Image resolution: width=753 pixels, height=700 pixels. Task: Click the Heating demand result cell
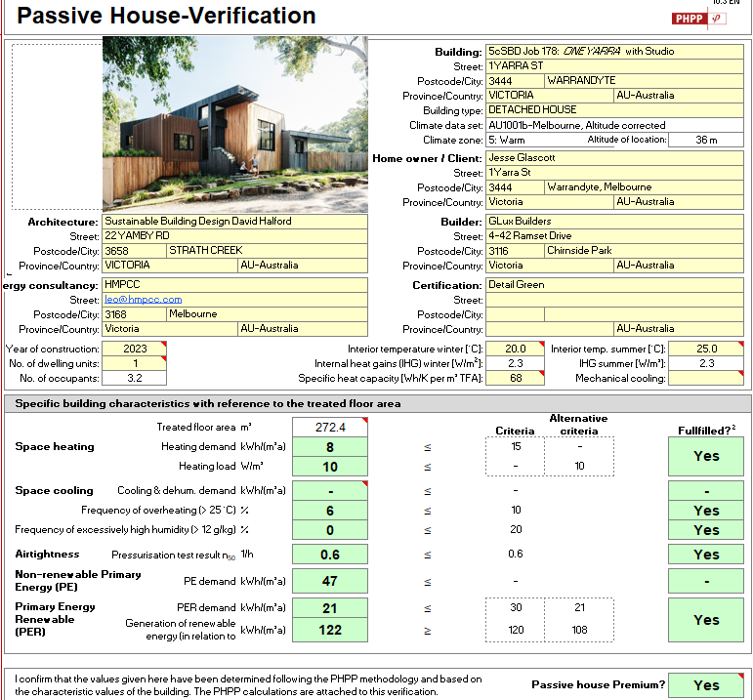click(x=330, y=447)
